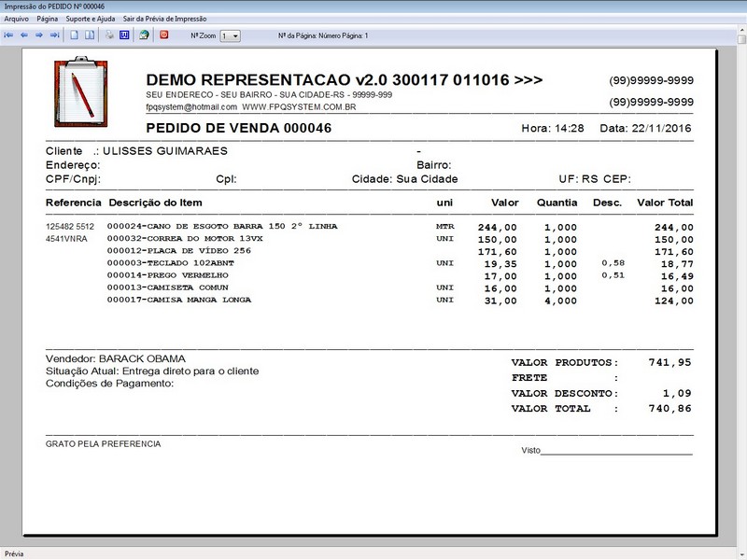
Task: Click PEDIDO DE VENDA 000046 heading
Action: point(239,128)
